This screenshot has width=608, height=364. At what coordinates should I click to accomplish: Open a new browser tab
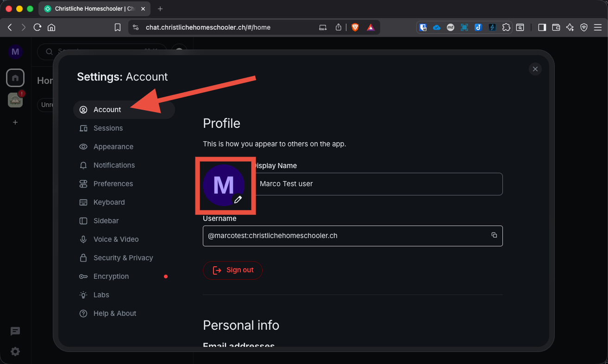click(x=160, y=9)
